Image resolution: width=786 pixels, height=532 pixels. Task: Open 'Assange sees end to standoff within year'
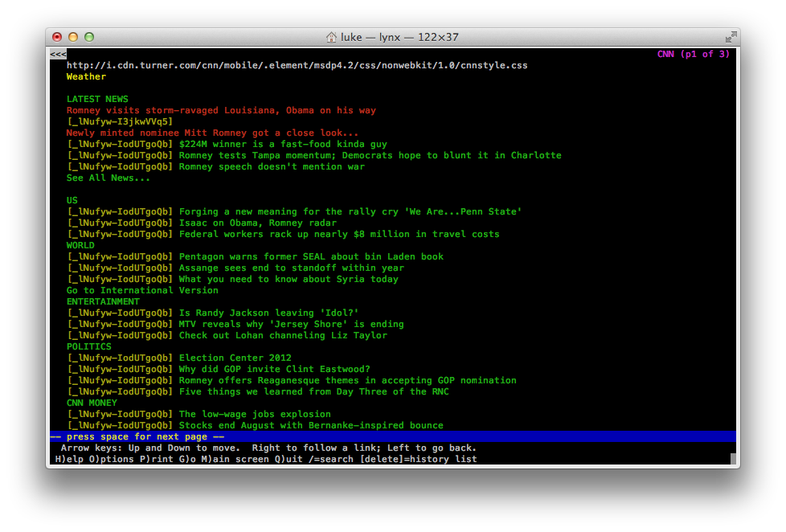[x=291, y=268]
